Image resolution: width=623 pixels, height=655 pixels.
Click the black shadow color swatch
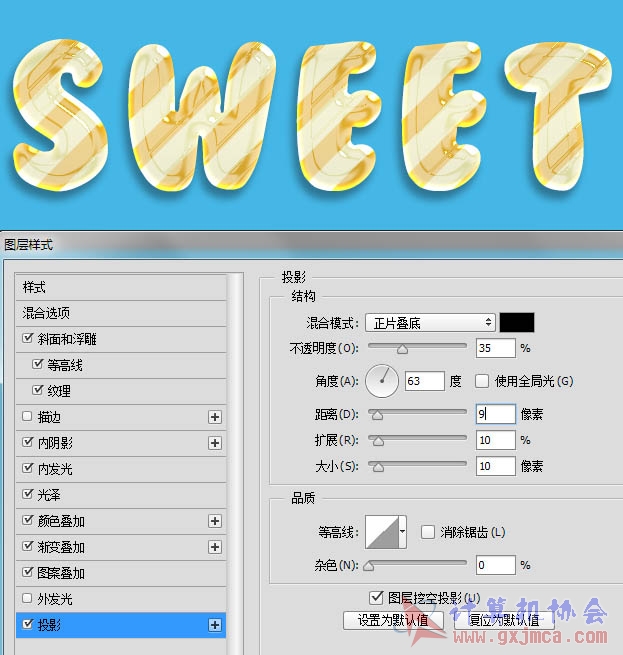(x=517, y=322)
